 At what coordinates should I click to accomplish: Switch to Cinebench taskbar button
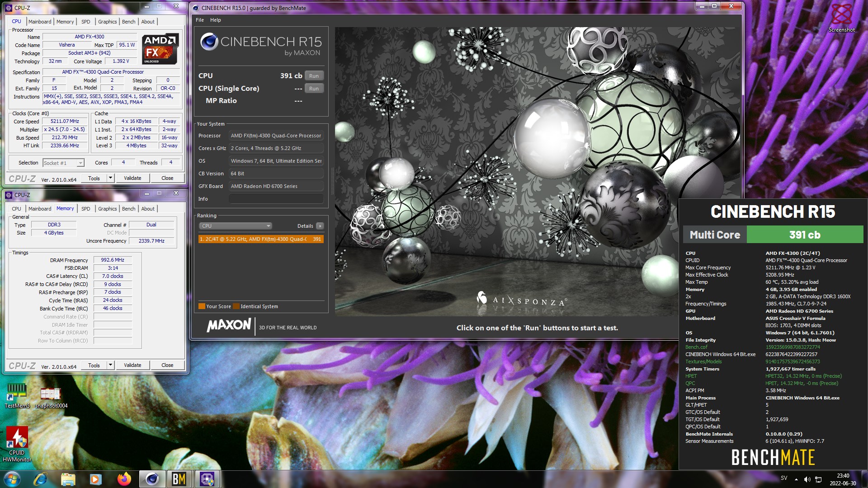(152, 479)
